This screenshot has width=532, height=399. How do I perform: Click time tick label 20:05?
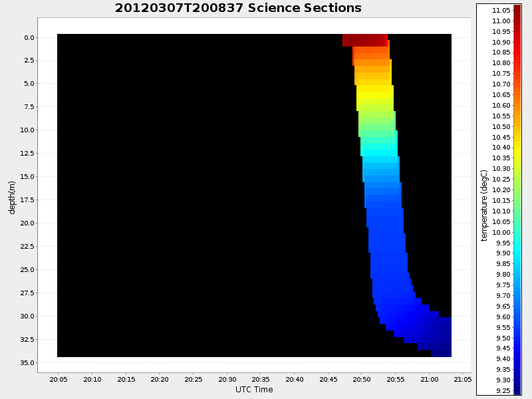click(x=59, y=379)
